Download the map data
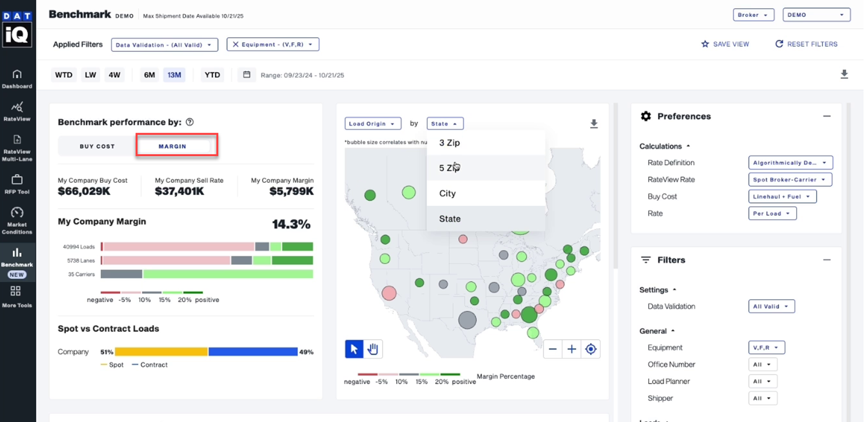The image size is (868, 422). (594, 123)
